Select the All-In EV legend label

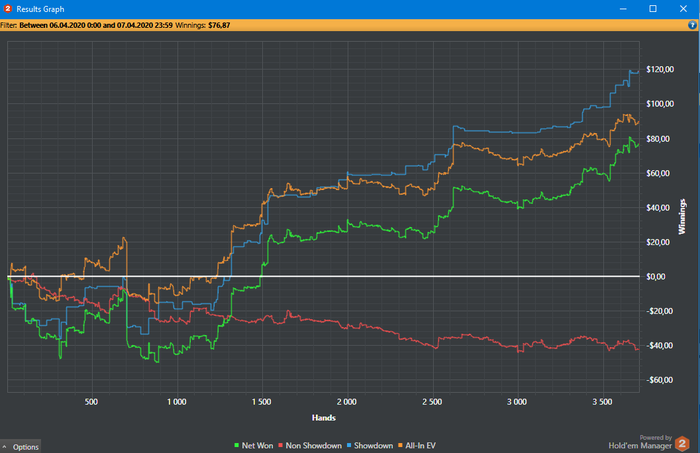coord(420,445)
